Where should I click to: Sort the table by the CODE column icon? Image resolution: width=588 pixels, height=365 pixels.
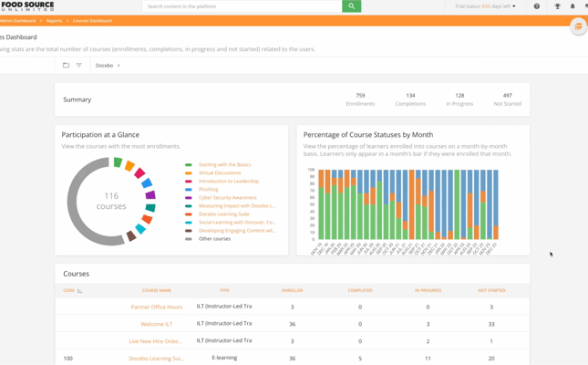[x=79, y=291]
